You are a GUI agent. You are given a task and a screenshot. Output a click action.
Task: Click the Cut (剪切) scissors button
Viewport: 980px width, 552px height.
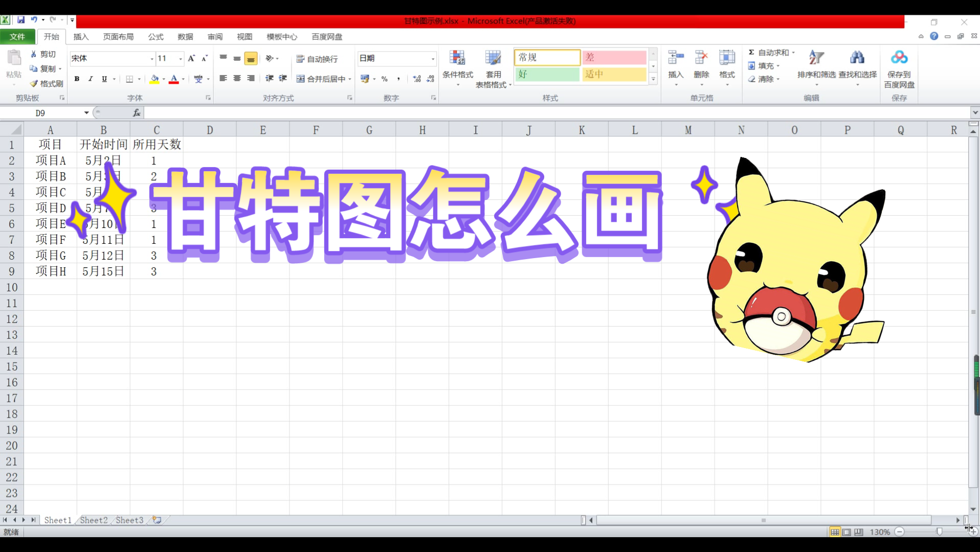[43, 54]
